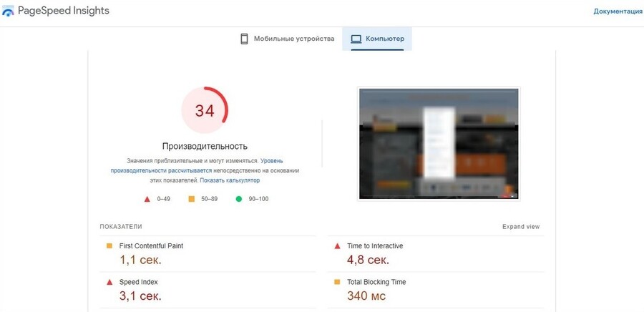Click the First Contentful Paint label
Image resolution: width=644 pixels, height=312 pixels.
tap(151, 246)
